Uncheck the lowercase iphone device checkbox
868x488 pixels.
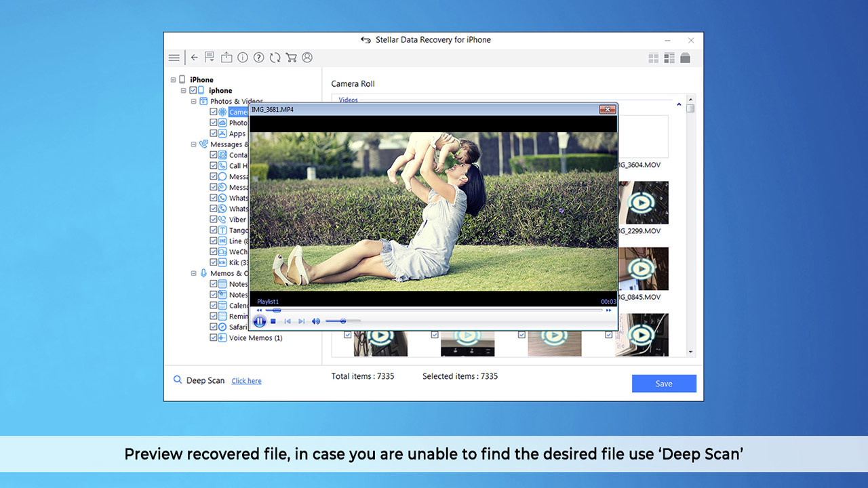[193, 90]
